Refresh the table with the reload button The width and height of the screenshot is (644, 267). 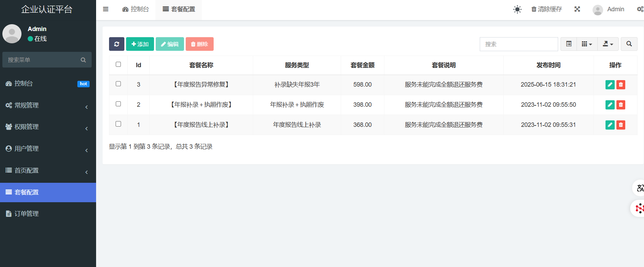(117, 44)
